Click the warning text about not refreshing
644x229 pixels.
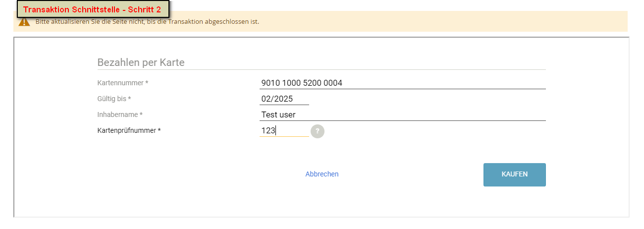pos(147,22)
